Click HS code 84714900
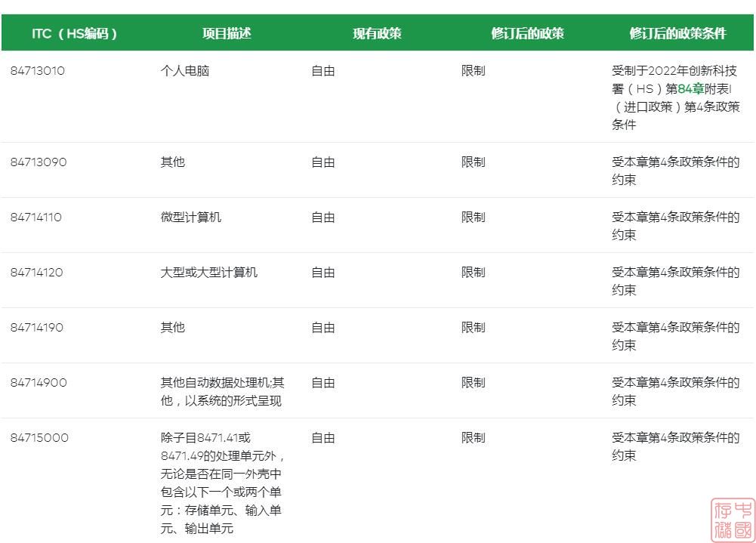The width and height of the screenshot is (756, 543). coord(39,383)
